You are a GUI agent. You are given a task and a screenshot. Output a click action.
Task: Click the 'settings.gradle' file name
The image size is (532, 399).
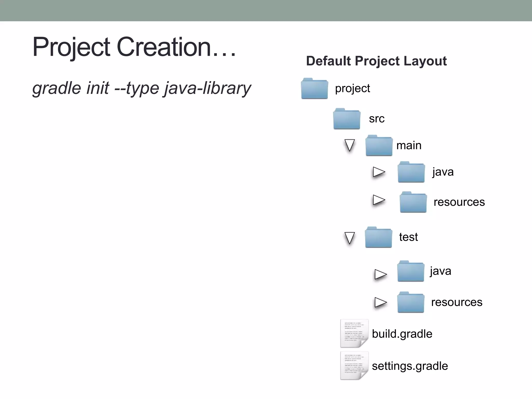pos(410,366)
